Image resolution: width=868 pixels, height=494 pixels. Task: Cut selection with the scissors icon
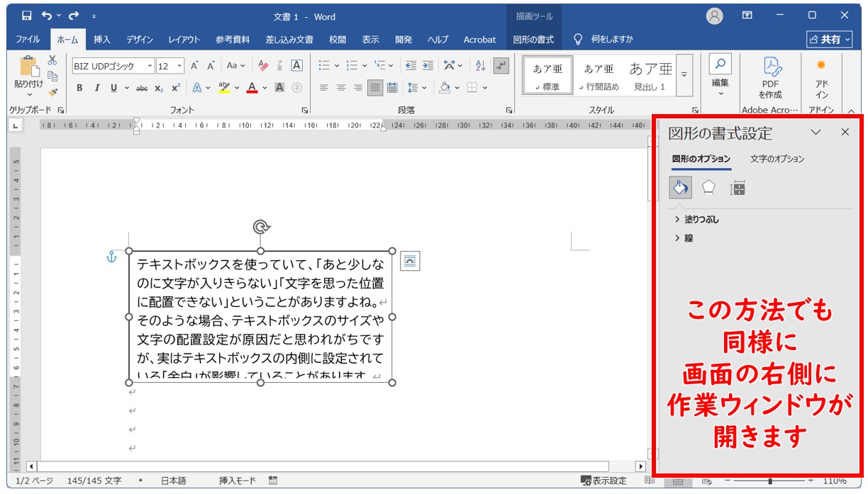[52, 61]
